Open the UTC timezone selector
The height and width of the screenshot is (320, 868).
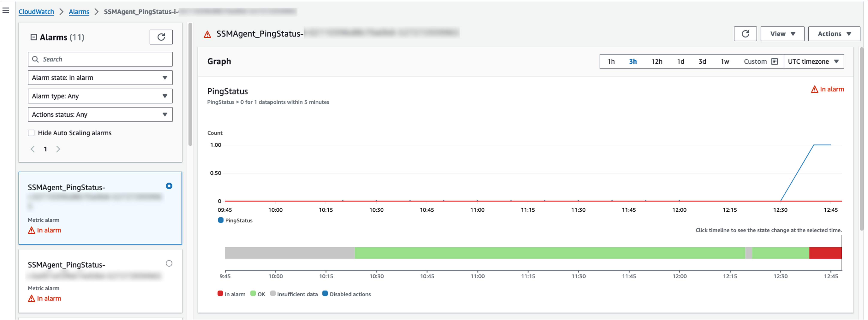click(x=814, y=61)
